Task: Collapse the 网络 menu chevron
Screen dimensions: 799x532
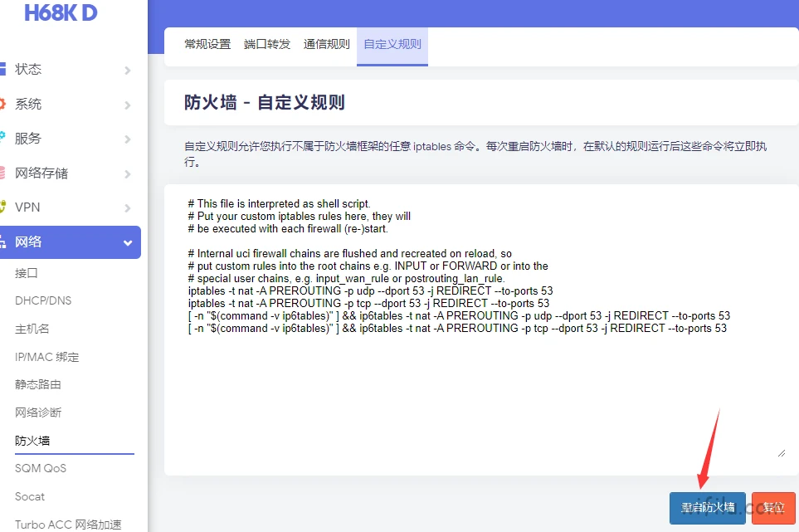Action: point(128,243)
